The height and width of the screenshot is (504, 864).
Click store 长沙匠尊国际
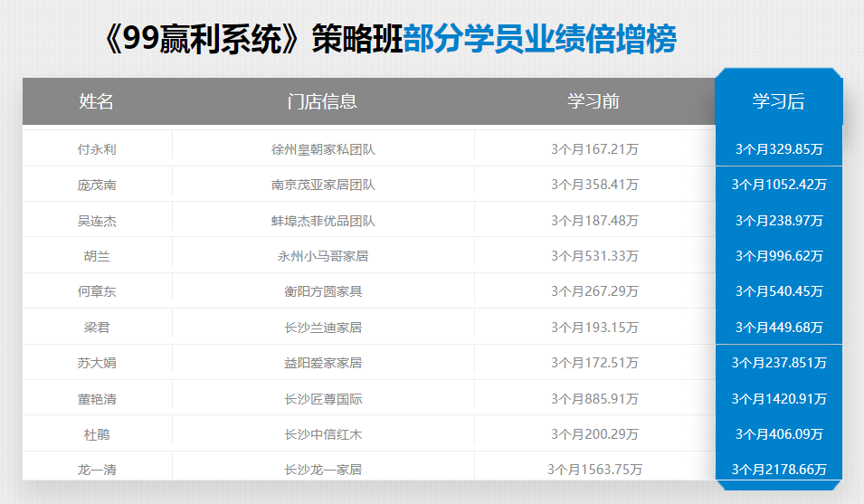click(x=323, y=399)
